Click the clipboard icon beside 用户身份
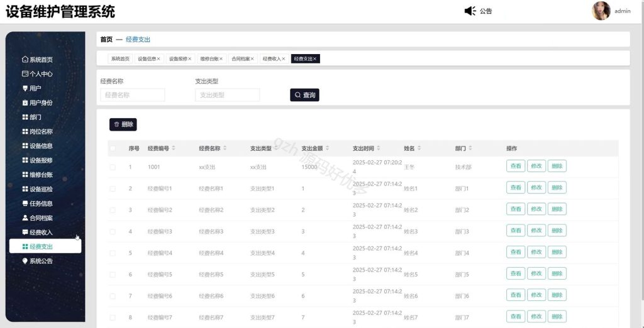Image resolution: width=644 pixels, height=328 pixels. pyautogui.click(x=25, y=102)
